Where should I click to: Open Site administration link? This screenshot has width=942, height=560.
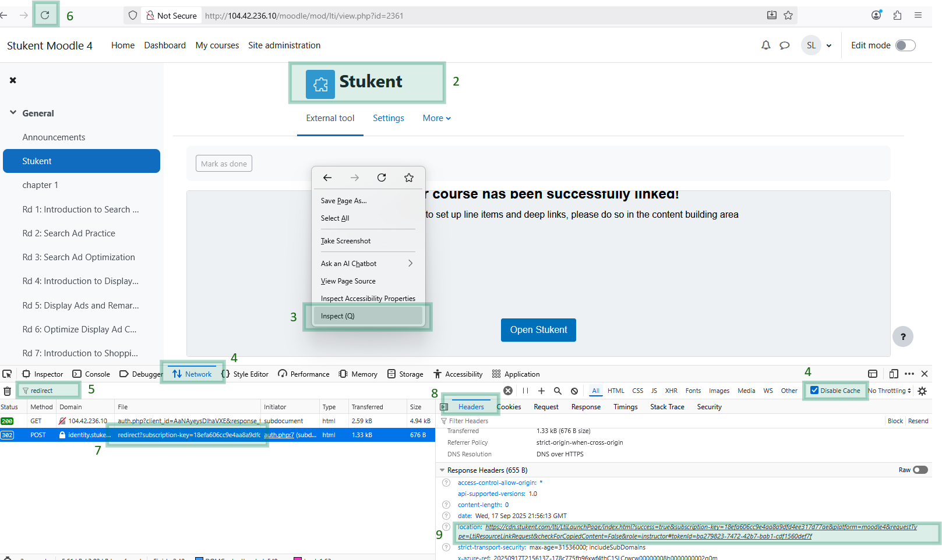(x=284, y=45)
